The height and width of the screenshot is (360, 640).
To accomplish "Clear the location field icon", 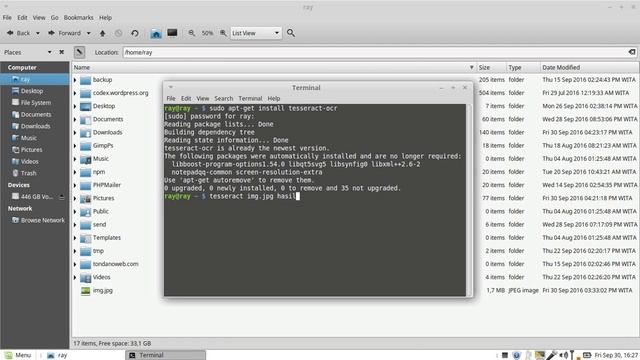I will pos(631,52).
